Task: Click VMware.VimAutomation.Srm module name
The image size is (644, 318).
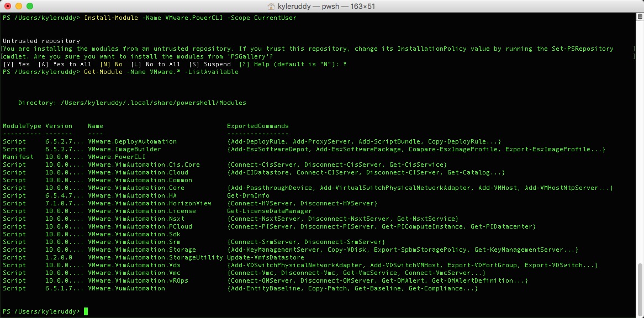Action: 134,242
